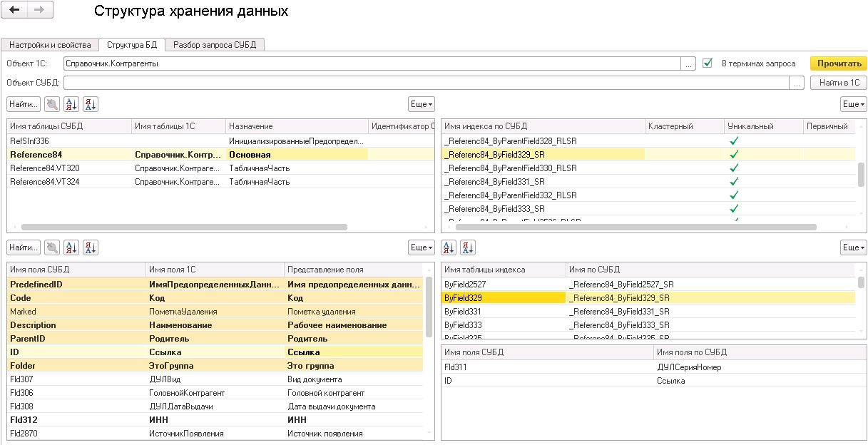Cancel search in the DBMS tables list
Image resolution: width=868 pixels, height=445 pixels.
tap(52, 105)
